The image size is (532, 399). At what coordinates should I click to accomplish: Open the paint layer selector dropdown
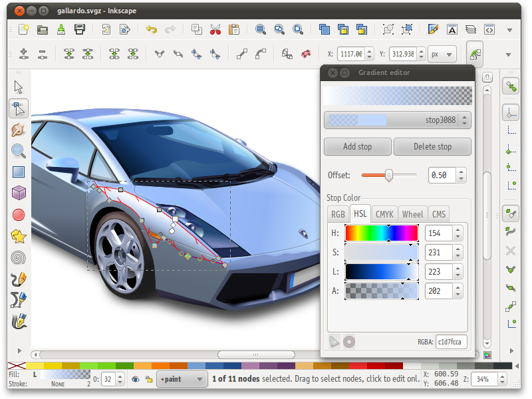click(182, 380)
